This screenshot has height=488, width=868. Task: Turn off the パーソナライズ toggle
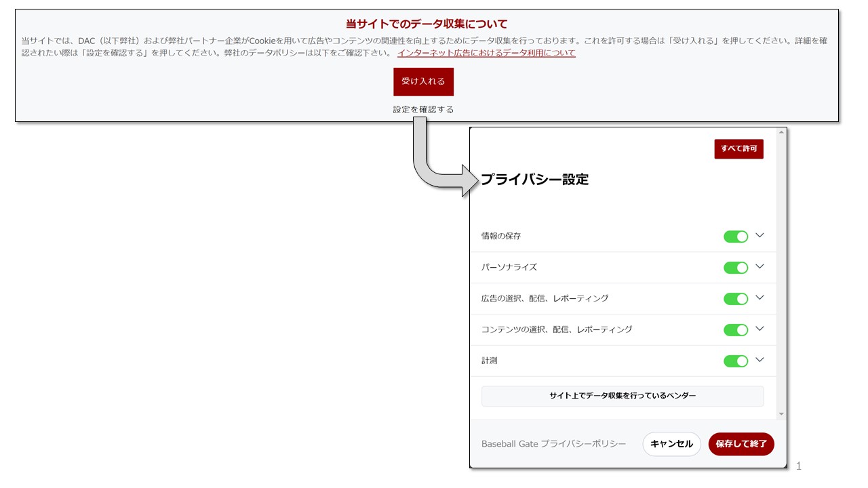736,267
